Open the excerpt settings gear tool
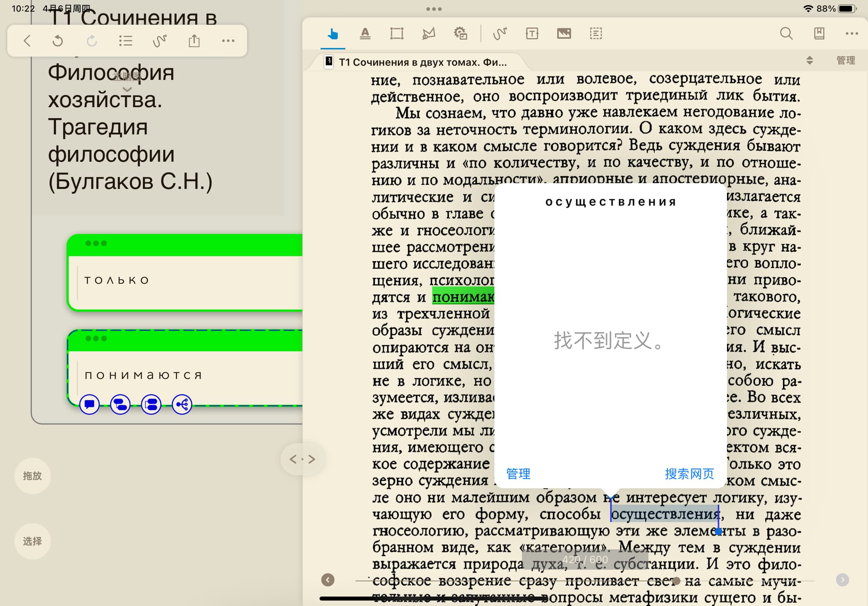Viewport: 868px width, 606px height. point(460,34)
